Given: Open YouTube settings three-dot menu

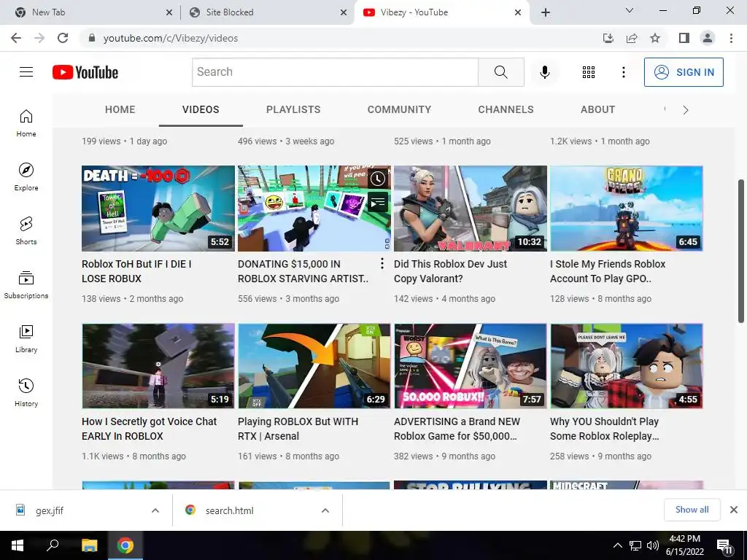Looking at the screenshot, I should [x=623, y=72].
